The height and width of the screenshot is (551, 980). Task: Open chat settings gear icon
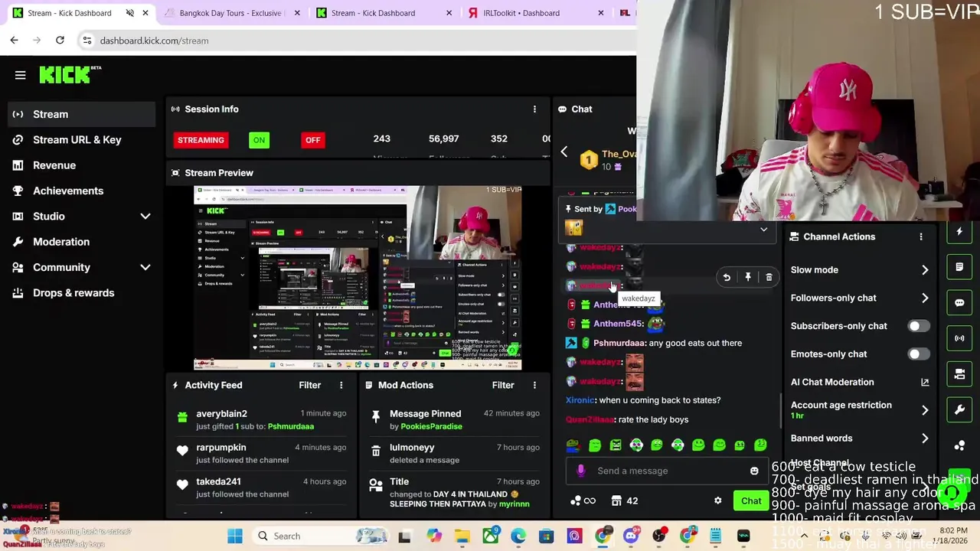717,500
